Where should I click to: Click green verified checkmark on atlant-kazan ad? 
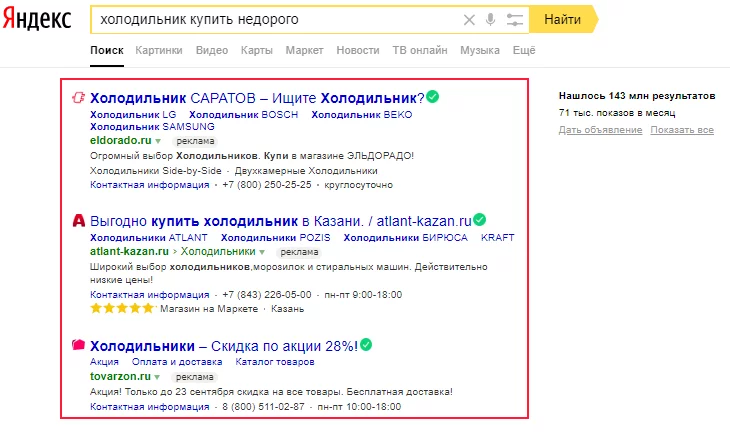[x=480, y=219]
